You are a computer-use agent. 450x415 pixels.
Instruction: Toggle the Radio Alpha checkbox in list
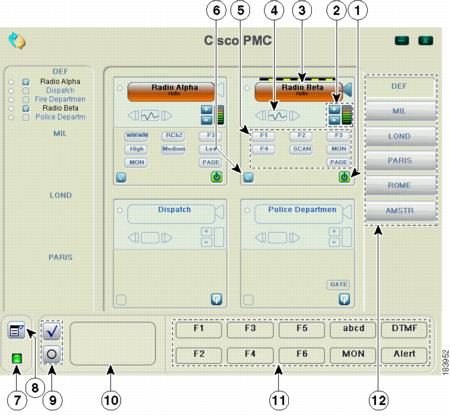pyautogui.click(x=26, y=82)
